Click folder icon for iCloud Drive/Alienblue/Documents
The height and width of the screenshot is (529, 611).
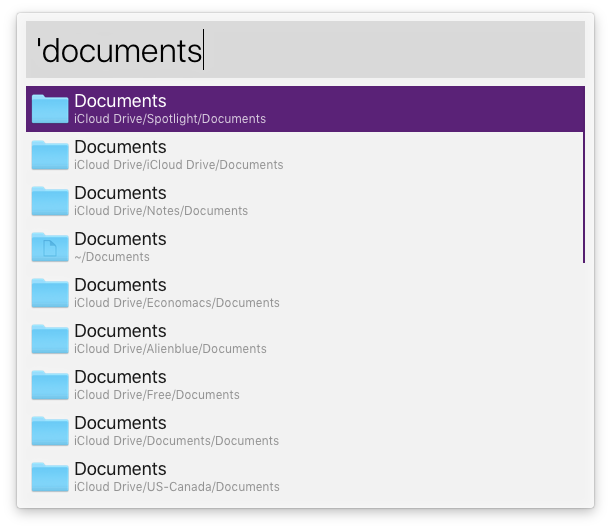pos(50,339)
